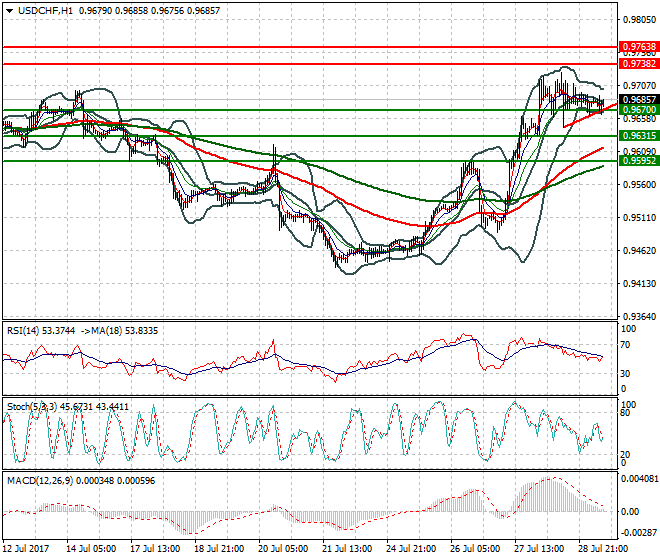The height and width of the screenshot is (560, 660).
Task: Select the 12 Jul 2017 time axis label
Action: click(26, 549)
